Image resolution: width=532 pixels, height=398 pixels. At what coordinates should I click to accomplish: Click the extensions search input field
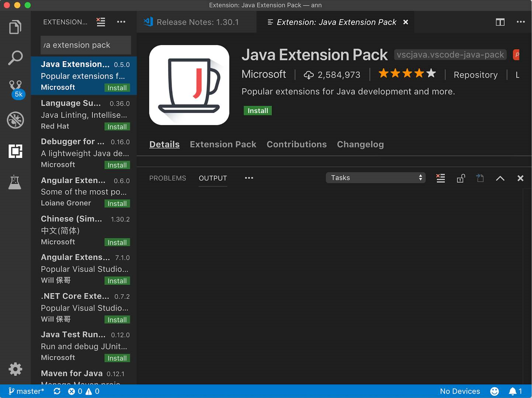(85, 45)
